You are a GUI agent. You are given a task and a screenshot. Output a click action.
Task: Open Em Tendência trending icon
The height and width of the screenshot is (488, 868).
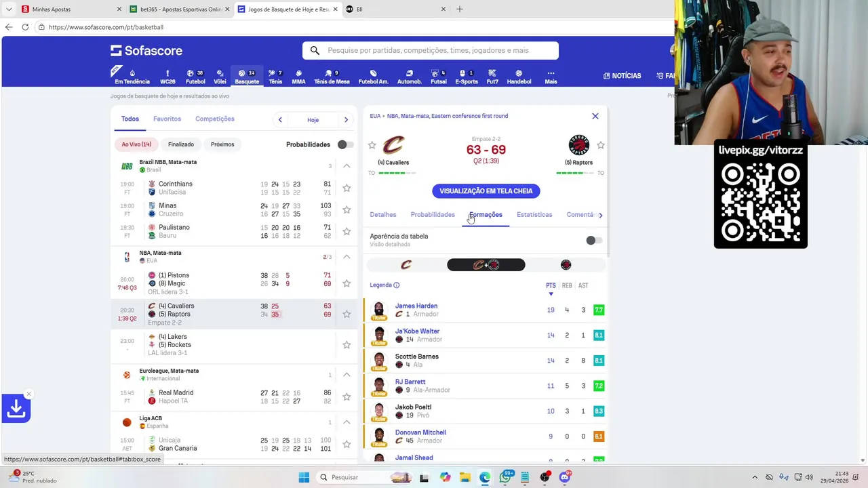tap(132, 77)
